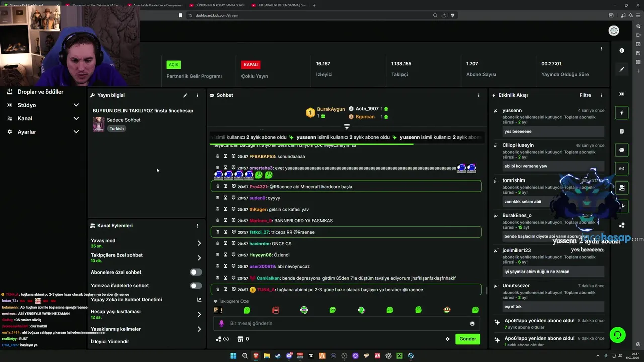Image resolution: width=644 pixels, height=362 pixels.
Task: Open Yayın bilgisi panel three-dot menu
Action: [x=197, y=95]
